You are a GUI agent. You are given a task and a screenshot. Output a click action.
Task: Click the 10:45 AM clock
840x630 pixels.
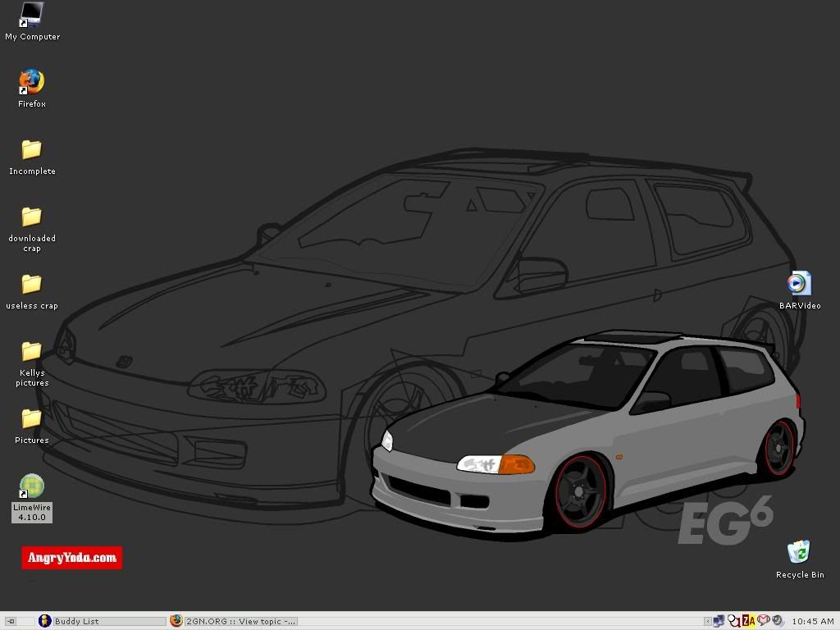[813, 622]
